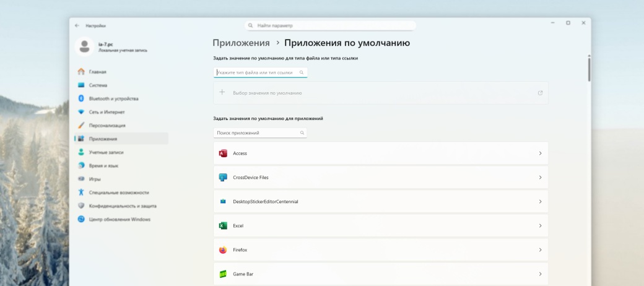This screenshot has height=286, width=644.
Task: Click the Firefox app name text
Action: point(240,250)
